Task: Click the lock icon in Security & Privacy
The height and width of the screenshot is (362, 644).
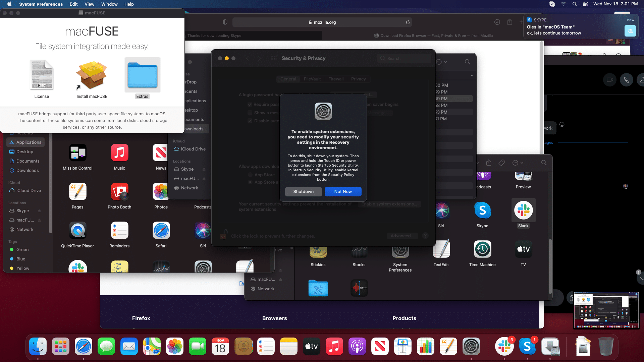Action: coord(223,234)
